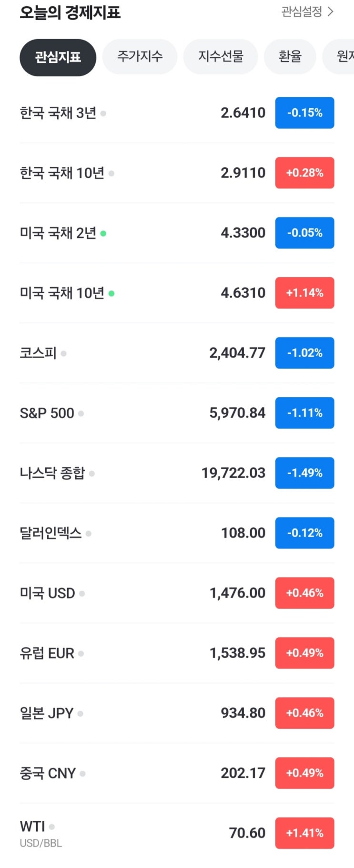Image resolution: width=354 pixels, height=868 pixels.
Task: Select the 관심지표 tab
Action: click(58, 57)
